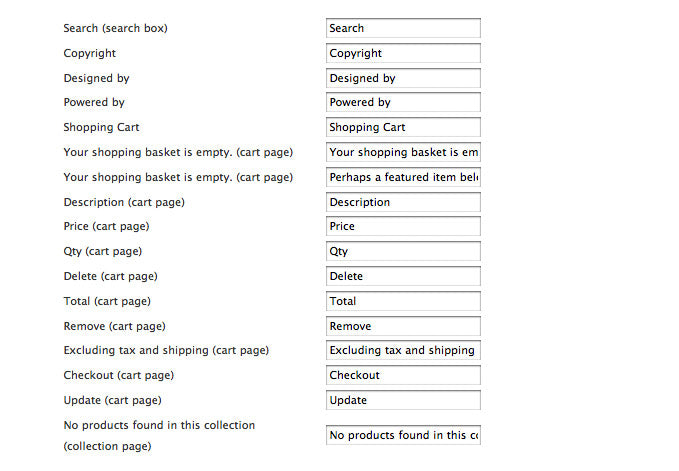Click the field starting 'Your shopping basket is em'
The width and height of the screenshot is (679, 471).
pos(403,152)
